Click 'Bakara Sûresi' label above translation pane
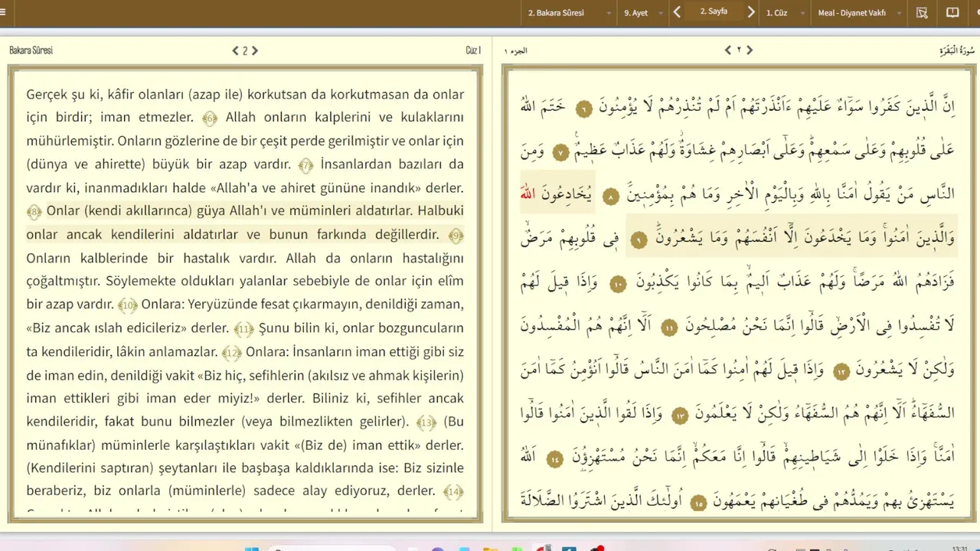This screenshot has width=980, height=551. [31, 51]
